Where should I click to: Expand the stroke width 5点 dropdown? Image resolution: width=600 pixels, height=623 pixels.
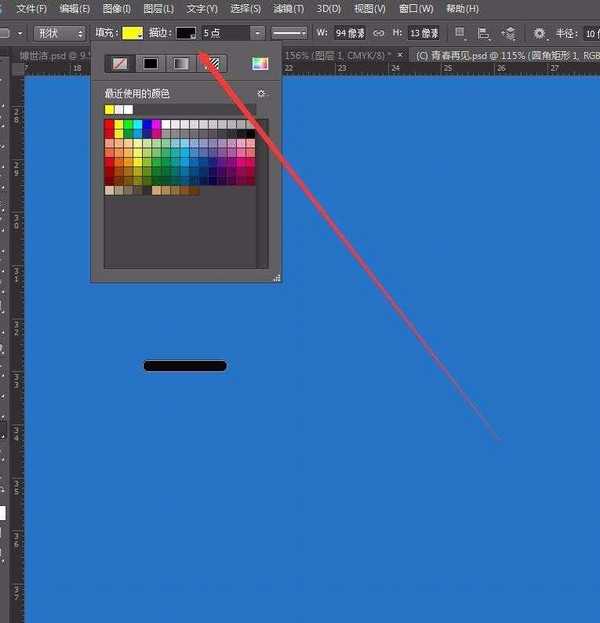258,33
